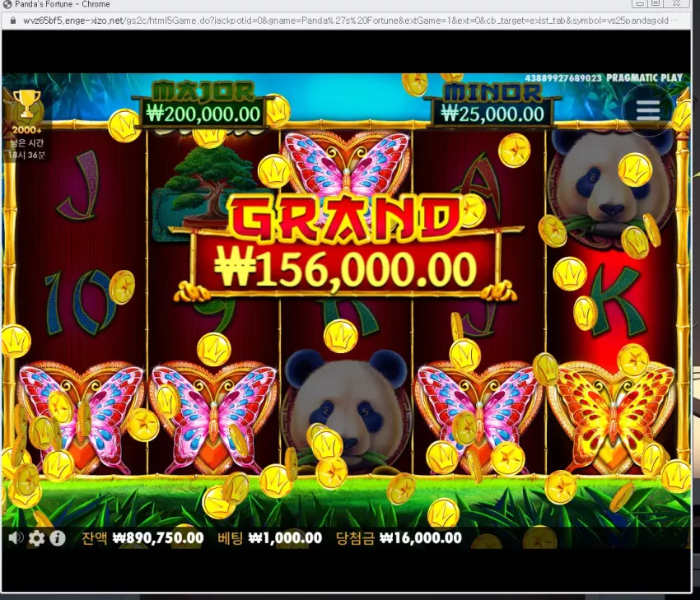
Task: Open the hamburger menu button
Action: pyautogui.click(x=648, y=109)
